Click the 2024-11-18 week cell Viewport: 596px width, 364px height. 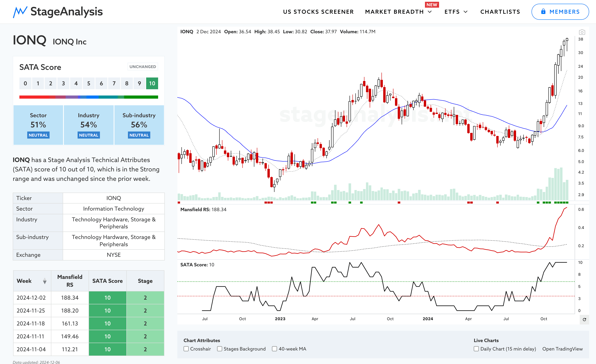32,323
